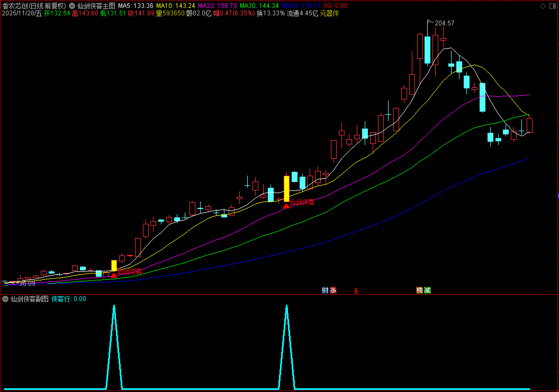Image resolution: width=559 pixels, height=392 pixels.
Task: Click the date 2025/11/28/五
Action: tap(22, 14)
